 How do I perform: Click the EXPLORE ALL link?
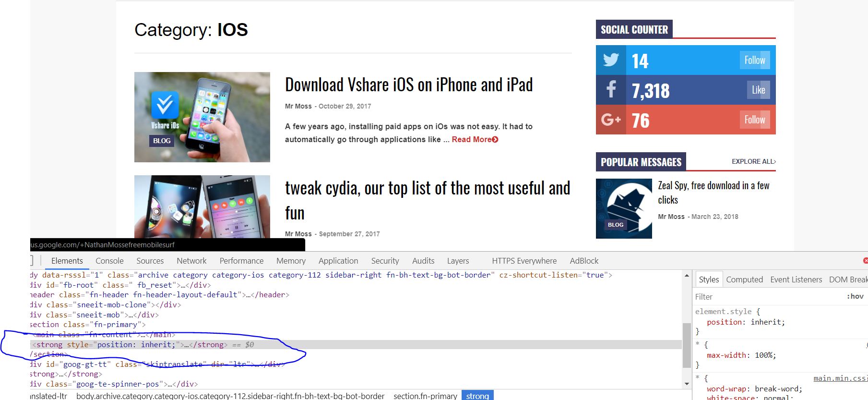pos(753,161)
